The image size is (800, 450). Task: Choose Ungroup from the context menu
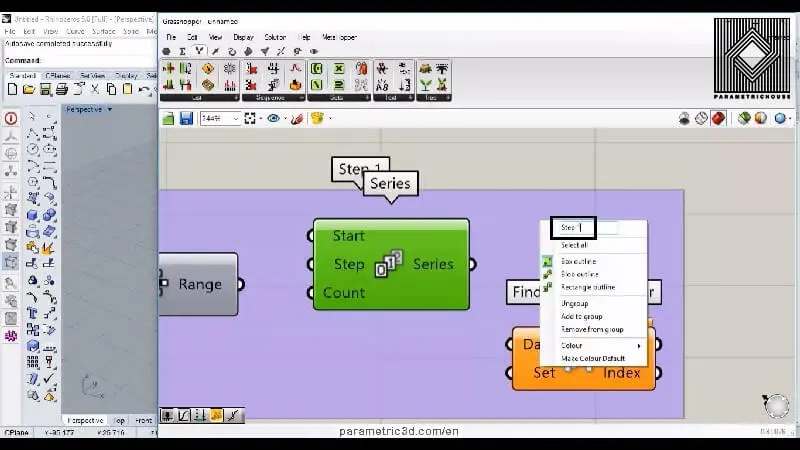[x=575, y=303]
